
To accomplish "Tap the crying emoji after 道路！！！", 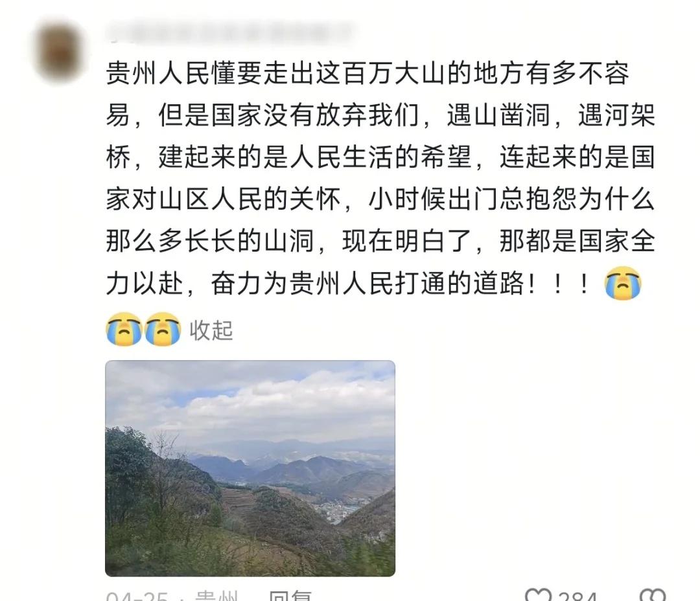I will (623, 283).
